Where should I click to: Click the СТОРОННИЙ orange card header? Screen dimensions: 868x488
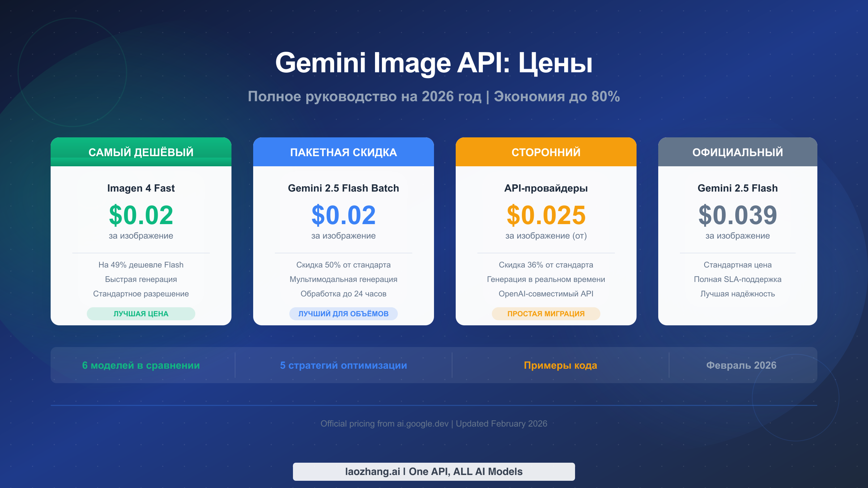[546, 152]
